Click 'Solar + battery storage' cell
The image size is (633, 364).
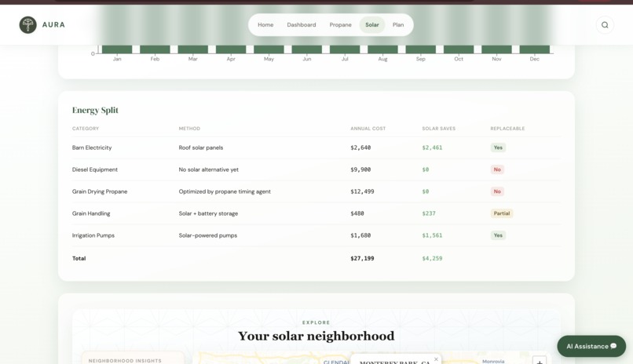pyautogui.click(x=208, y=213)
